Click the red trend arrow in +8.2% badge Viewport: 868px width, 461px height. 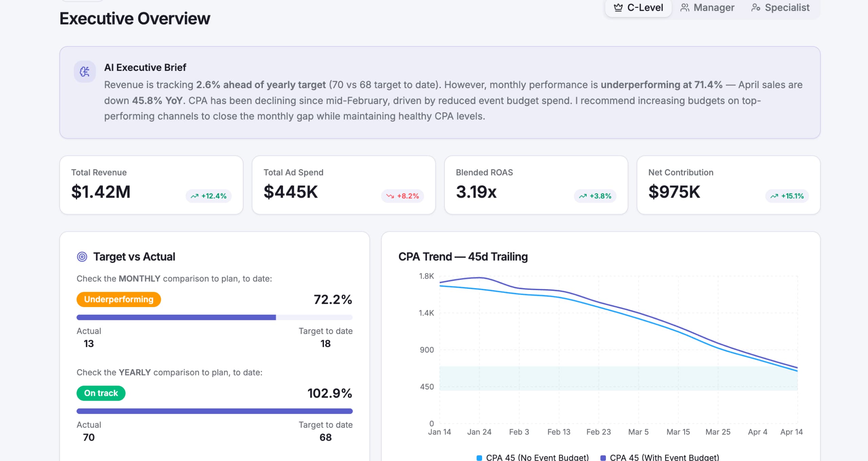click(390, 196)
